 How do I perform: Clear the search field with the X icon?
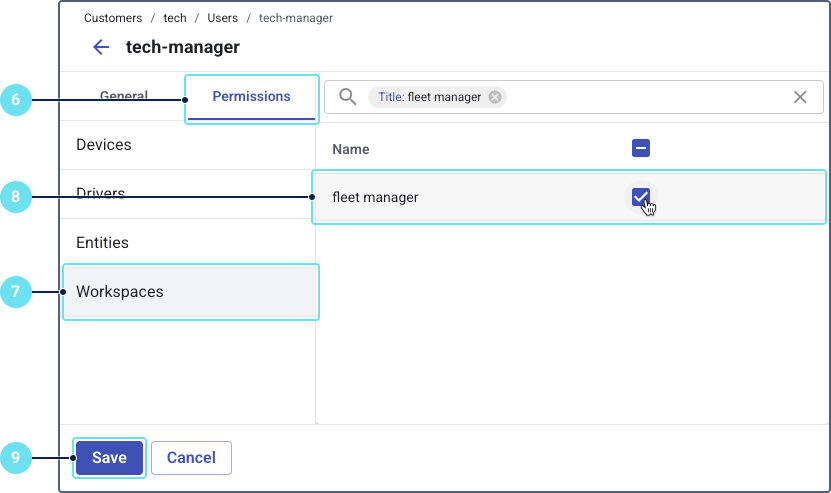[800, 97]
